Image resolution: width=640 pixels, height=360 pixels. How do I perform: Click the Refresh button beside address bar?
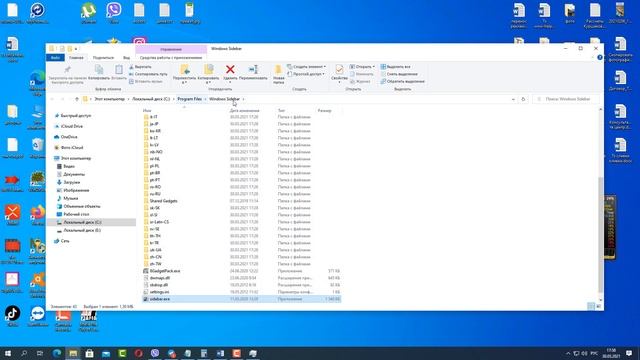click(523, 99)
